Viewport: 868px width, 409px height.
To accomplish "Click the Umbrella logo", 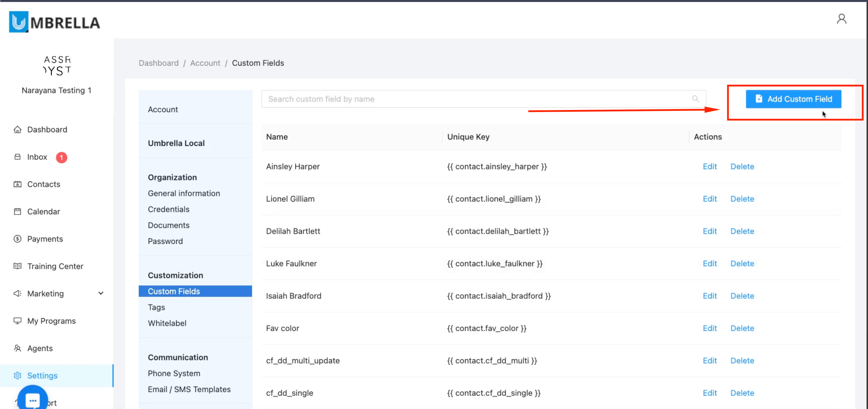I will coord(54,22).
